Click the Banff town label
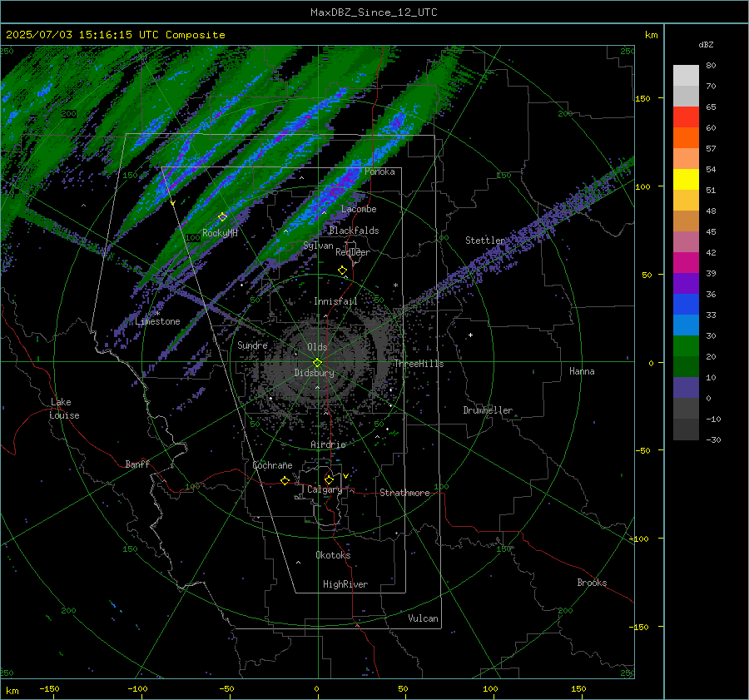 tap(137, 464)
